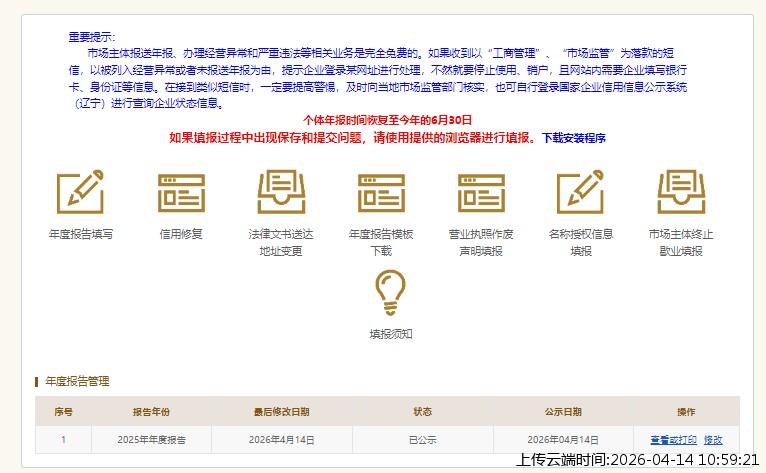Image resolution: width=766 pixels, height=473 pixels.
Task: Click the 年度报告模板下载 text label
Action: (x=381, y=242)
